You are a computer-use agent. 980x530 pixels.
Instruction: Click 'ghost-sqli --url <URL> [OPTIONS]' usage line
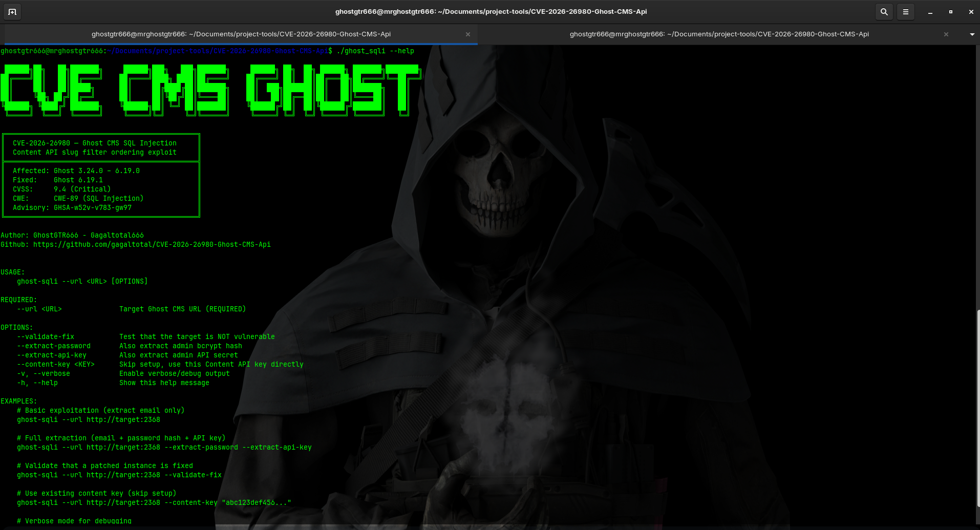(x=82, y=282)
